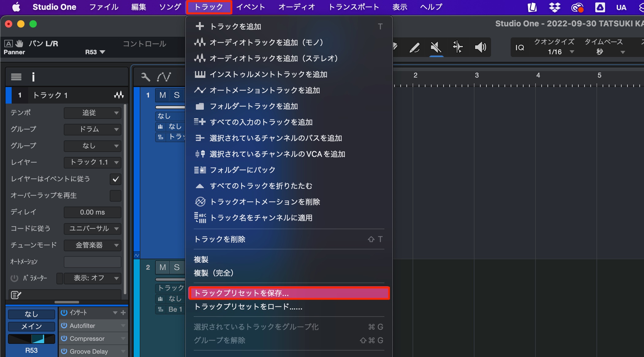Choose 複製（完全） menu item

[289, 273]
